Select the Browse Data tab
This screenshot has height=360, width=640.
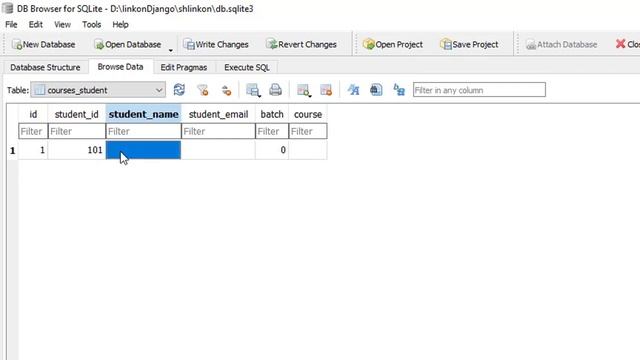coord(120,67)
